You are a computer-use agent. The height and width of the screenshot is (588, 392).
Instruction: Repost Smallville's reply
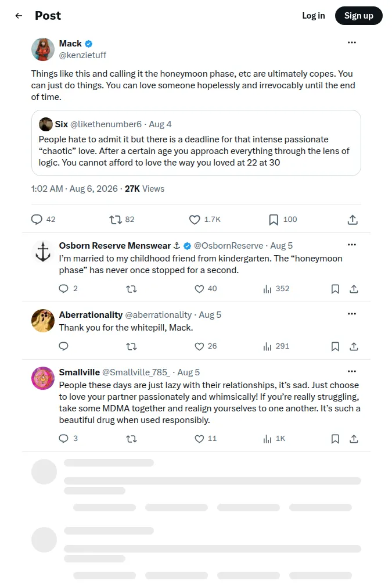[x=131, y=439]
